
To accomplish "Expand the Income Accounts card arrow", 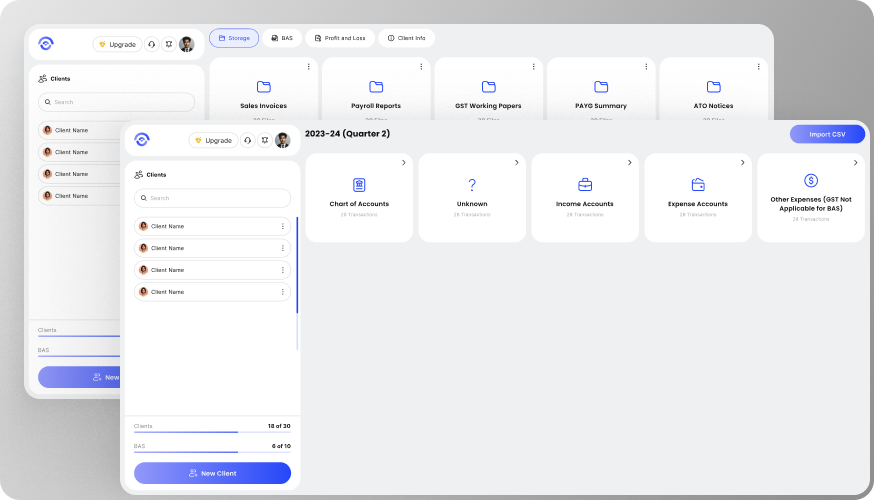I will [x=629, y=162].
